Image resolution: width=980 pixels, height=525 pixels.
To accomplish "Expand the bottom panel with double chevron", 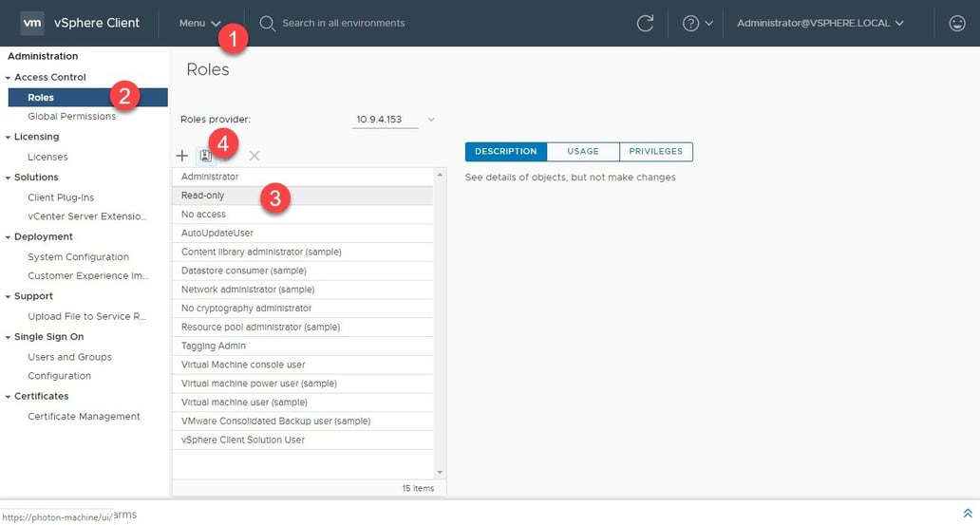I will click(x=967, y=513).
